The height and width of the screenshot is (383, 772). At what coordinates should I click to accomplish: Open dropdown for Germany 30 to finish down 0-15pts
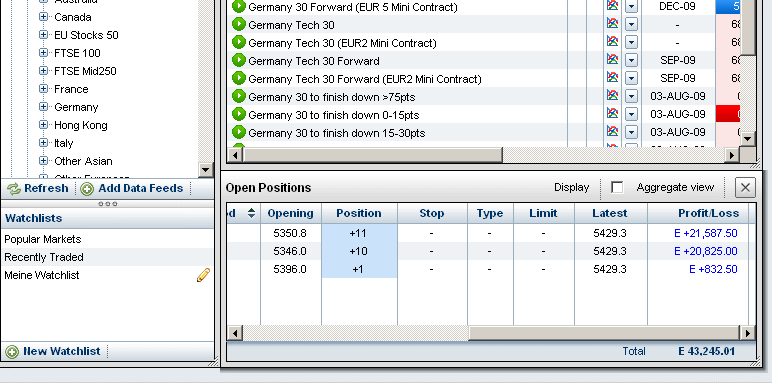(631, 114)
